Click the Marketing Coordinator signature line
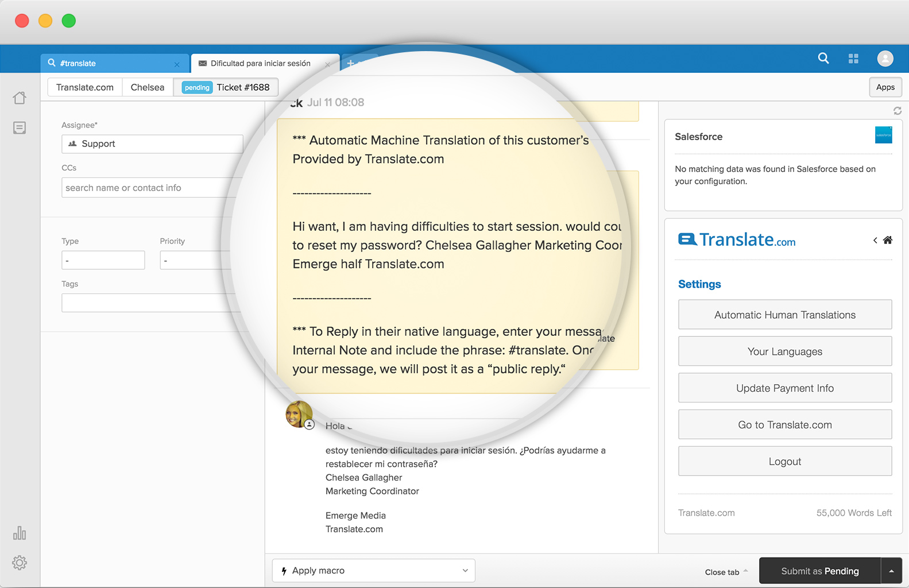 (372, 491)
